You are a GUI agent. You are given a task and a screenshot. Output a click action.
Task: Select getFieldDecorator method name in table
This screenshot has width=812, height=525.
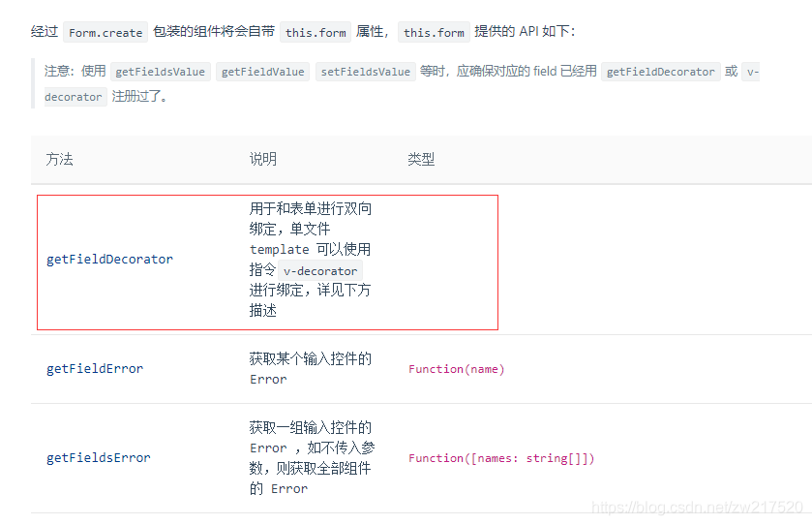click(109, 260)
